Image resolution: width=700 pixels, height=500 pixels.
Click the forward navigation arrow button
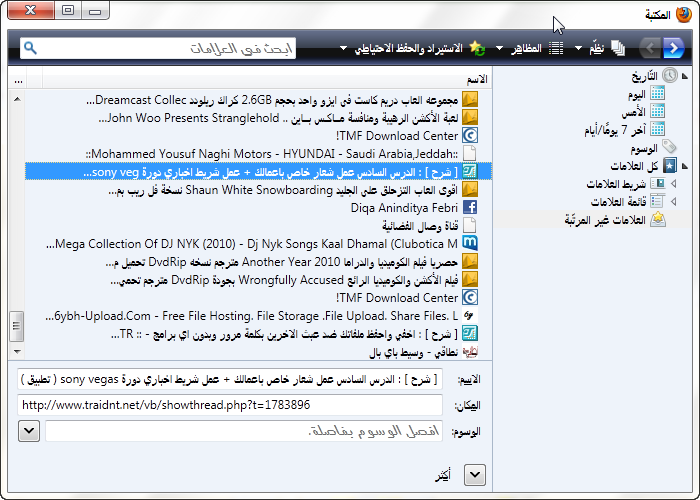pyautogui.click(x=673, y=48)
